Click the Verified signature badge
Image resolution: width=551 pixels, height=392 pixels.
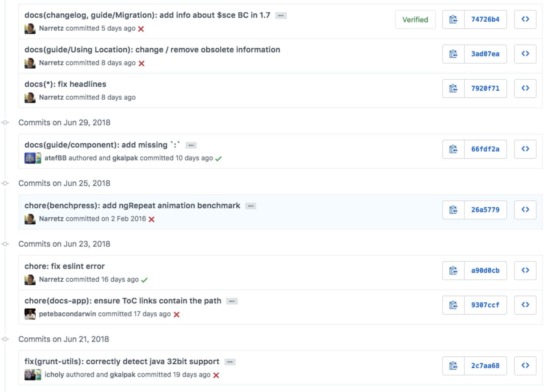(415, 19)
